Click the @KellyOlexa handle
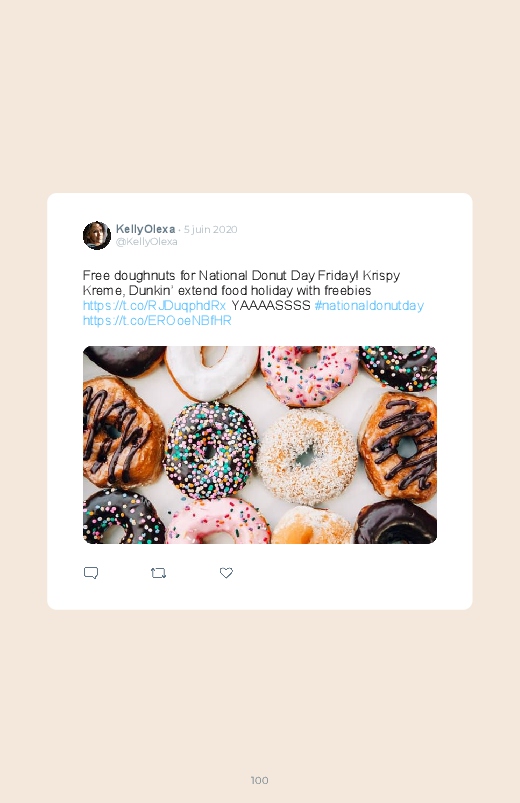 click(x=147, y=242)
